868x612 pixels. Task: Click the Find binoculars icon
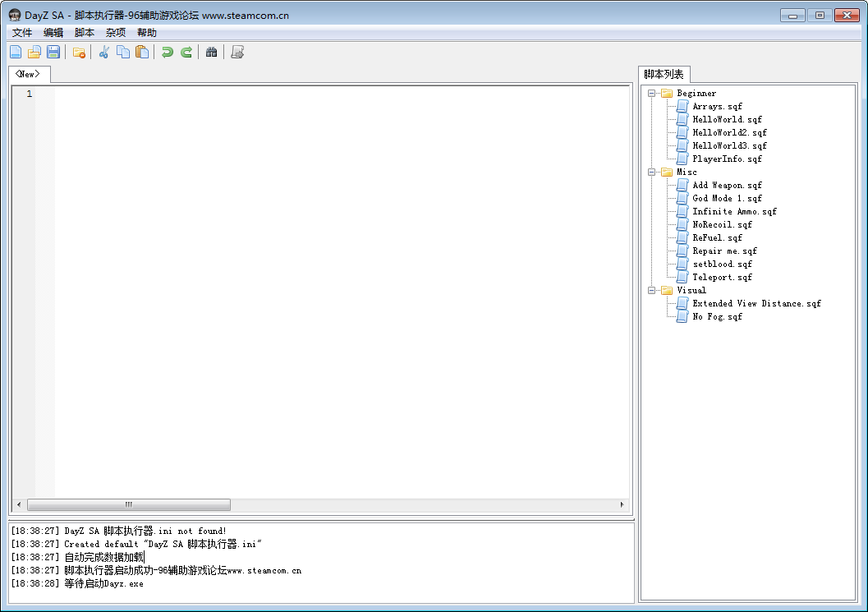click(x=212, y=52)
